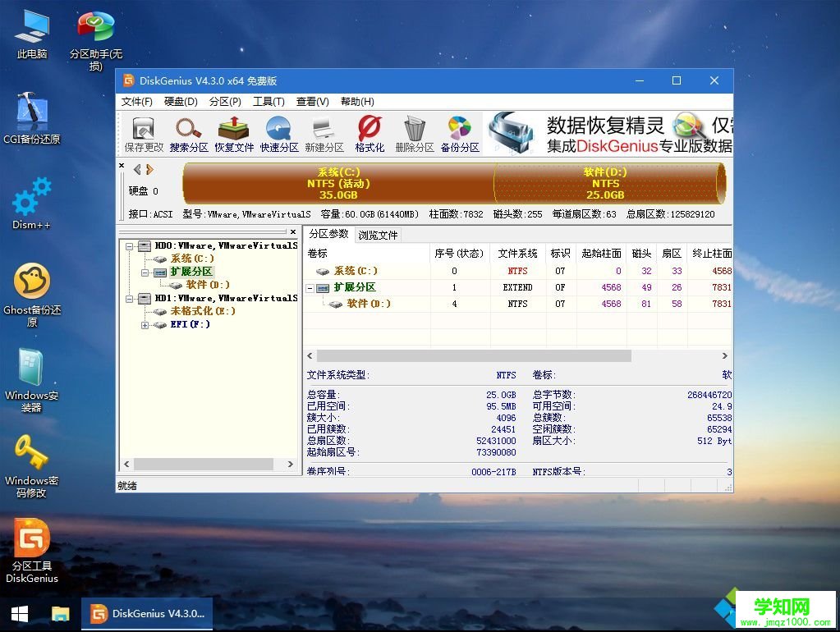The height and width of the screenshot is (632, 840).
Task: Select the 搜索分区 (search partition) tool
Action: 188,133
